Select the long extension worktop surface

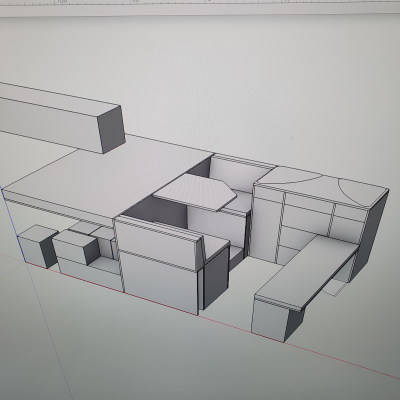308,271
